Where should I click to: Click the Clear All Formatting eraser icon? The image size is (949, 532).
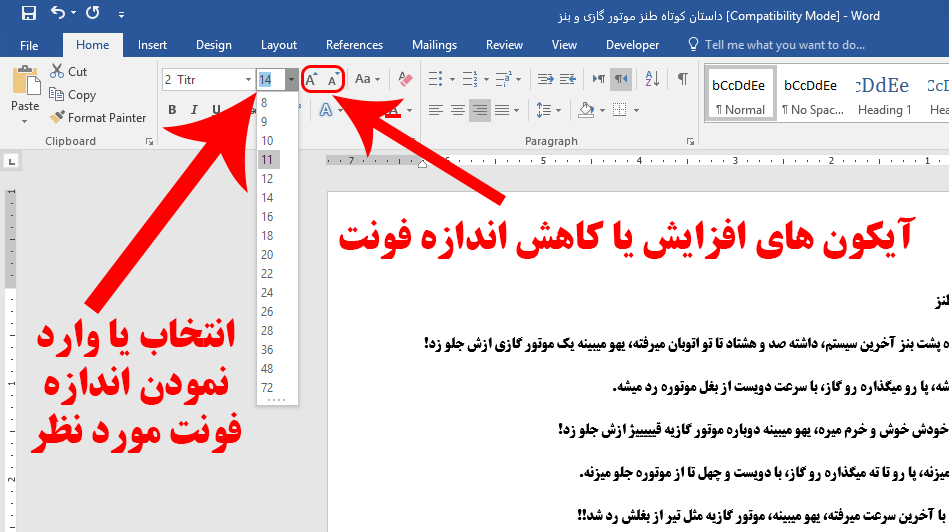(405, 79)
